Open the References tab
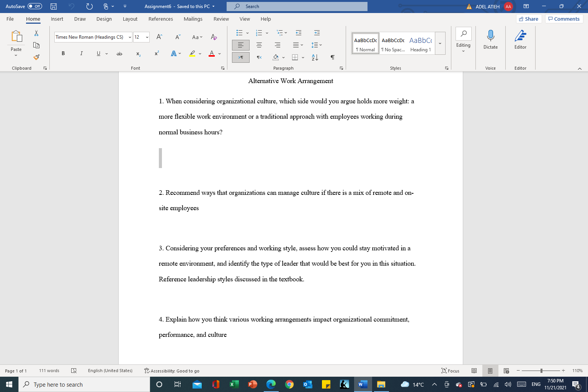 pos(160,19)
